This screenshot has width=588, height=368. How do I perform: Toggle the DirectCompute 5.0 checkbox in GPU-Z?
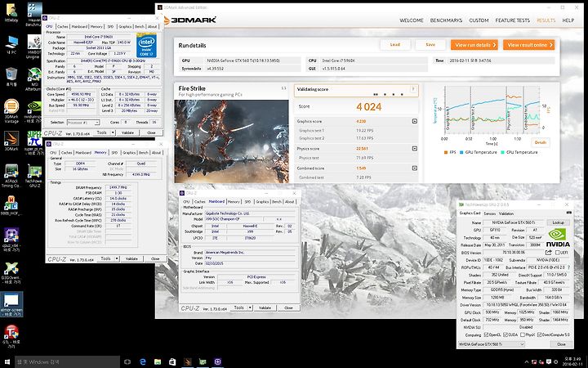[x=539, y=334]
